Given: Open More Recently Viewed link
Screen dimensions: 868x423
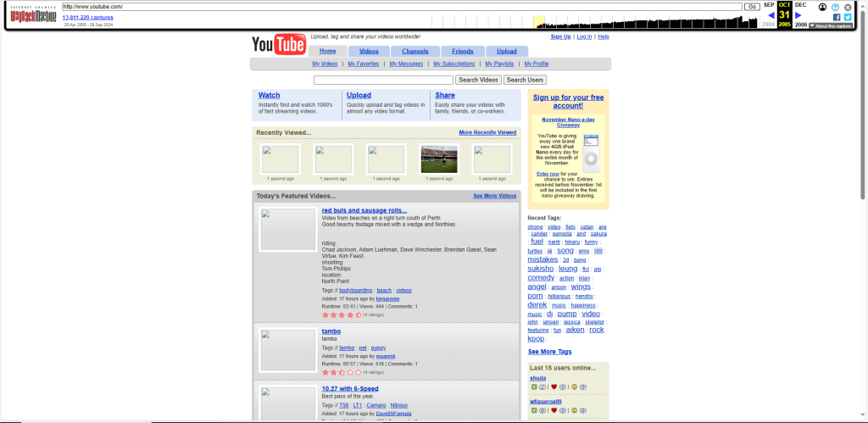Looking at the screenshot, I should (x=487, y=132).
